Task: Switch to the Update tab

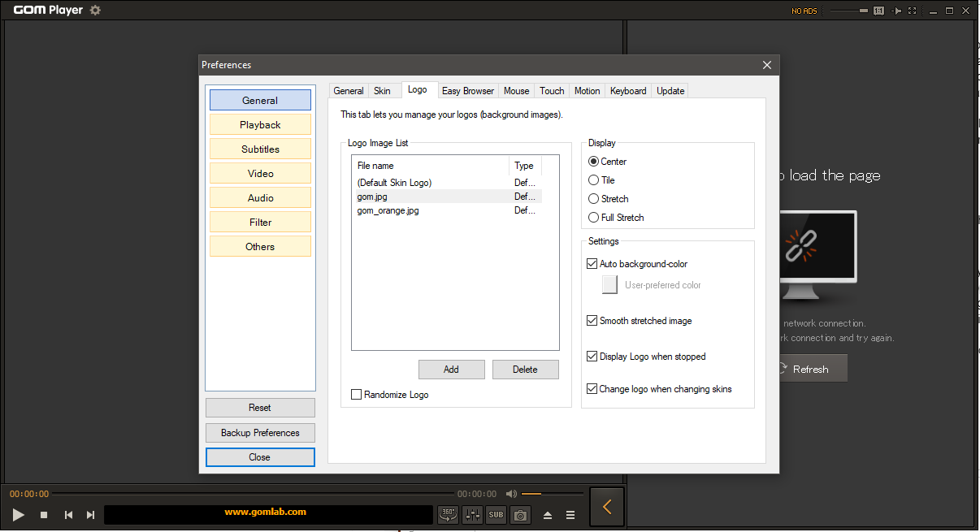Action: click(670, 91)
